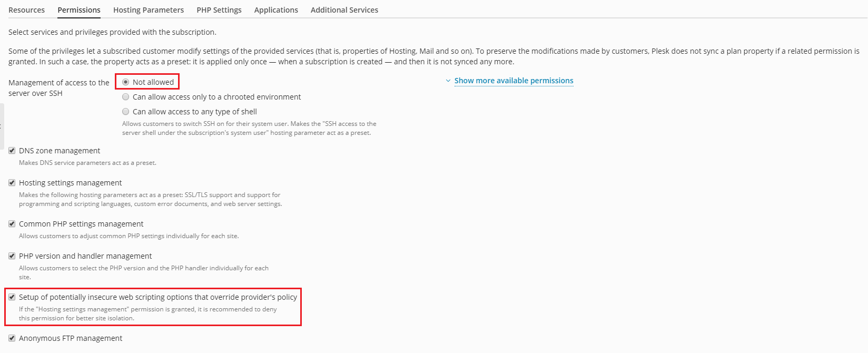The height and width of the screenshot is (353, 868).
Task: Open the Applications tab
Action: point(276,10)
